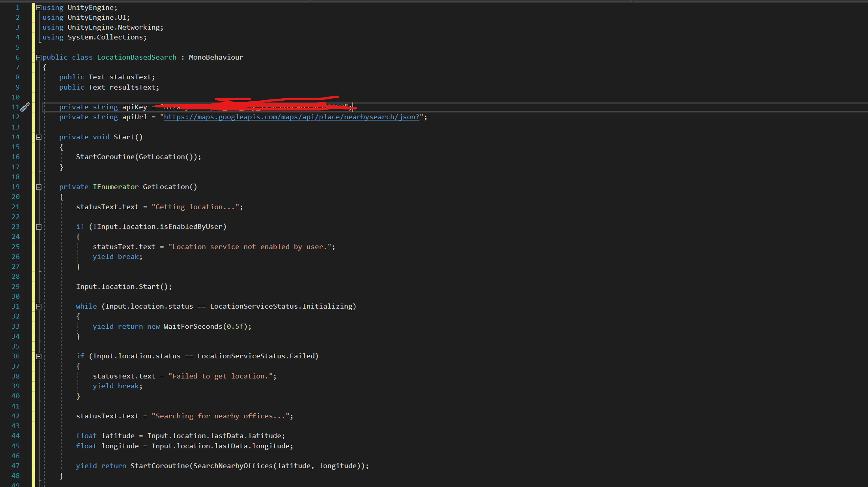Screen dimensions: 868x487
Task: Select line 44 via its line number
Action: tap(15, 436)
